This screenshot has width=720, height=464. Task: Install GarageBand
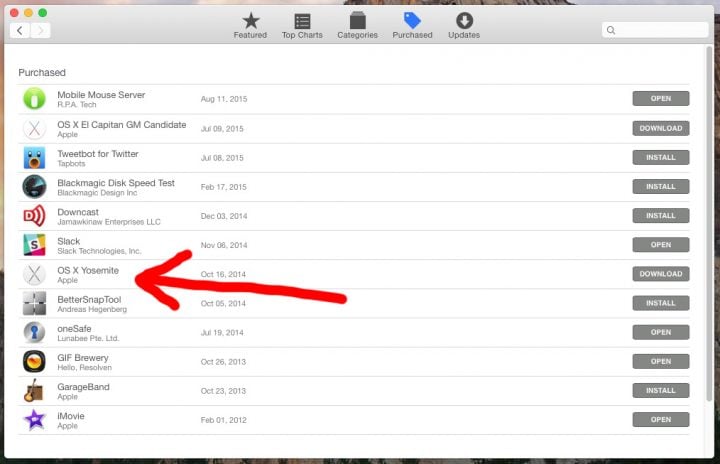[661, 390]
